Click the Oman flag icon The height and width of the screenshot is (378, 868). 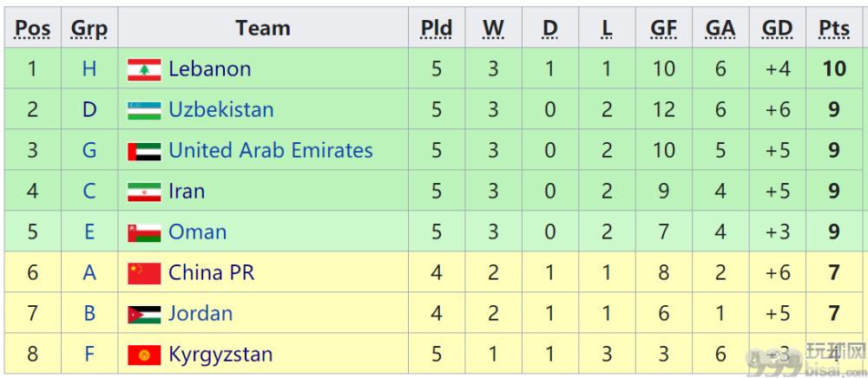point(144,232)
